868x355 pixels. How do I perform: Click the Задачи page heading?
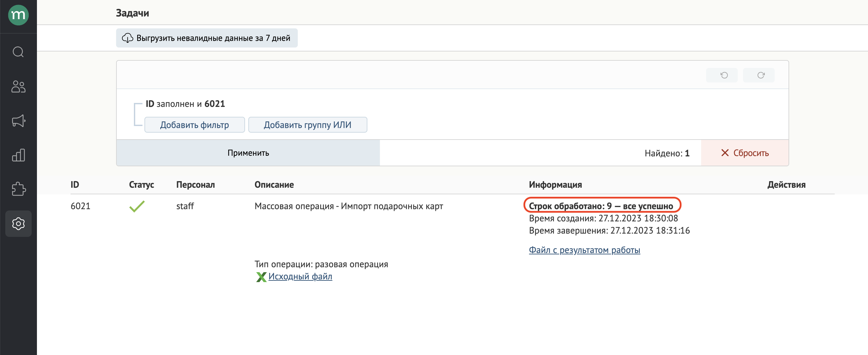(x=133, y=13)
